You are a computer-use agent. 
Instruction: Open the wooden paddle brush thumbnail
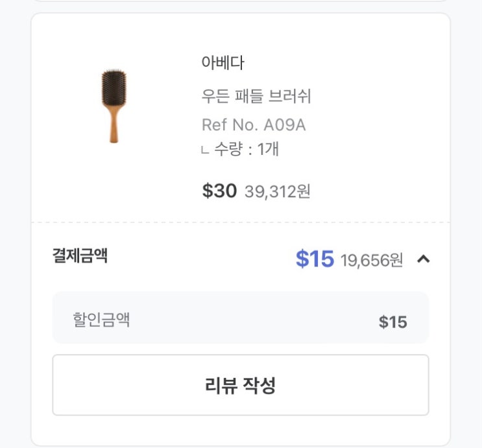tap(114, 106)
